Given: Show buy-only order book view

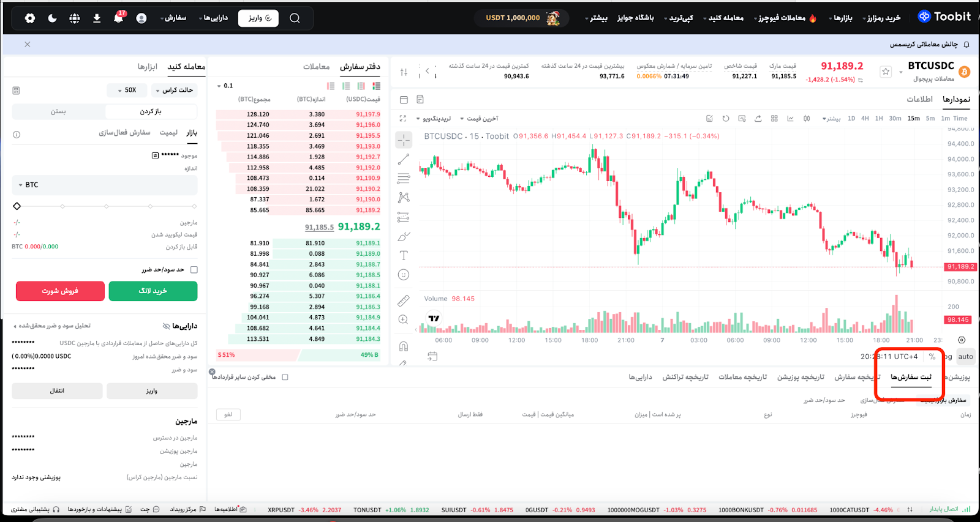Looking at the screenshot, I should pos(346,86).
